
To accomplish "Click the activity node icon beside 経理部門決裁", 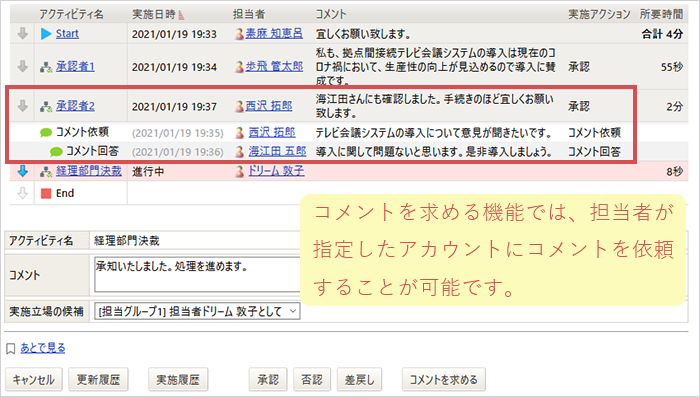I will tap(46, 171).
